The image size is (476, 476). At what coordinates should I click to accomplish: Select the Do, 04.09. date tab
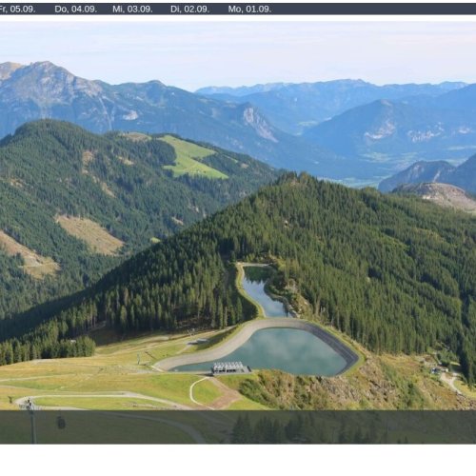tap(75, 10)
